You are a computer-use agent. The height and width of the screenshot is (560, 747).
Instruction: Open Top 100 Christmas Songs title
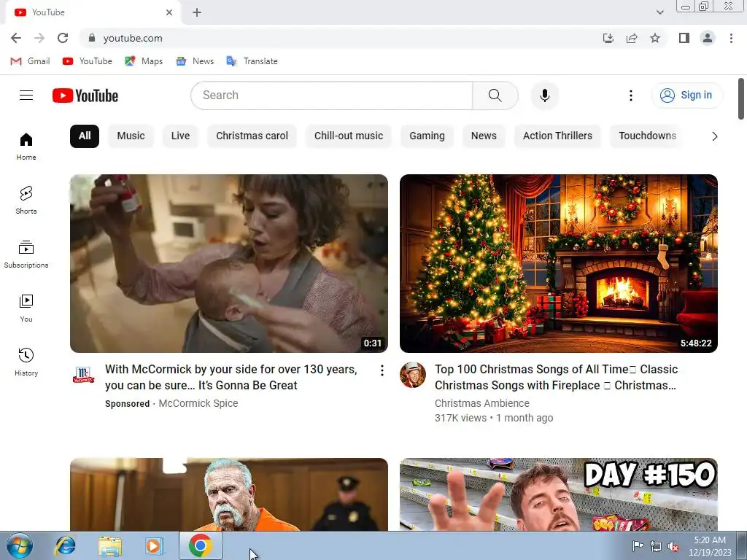(556, 377)
